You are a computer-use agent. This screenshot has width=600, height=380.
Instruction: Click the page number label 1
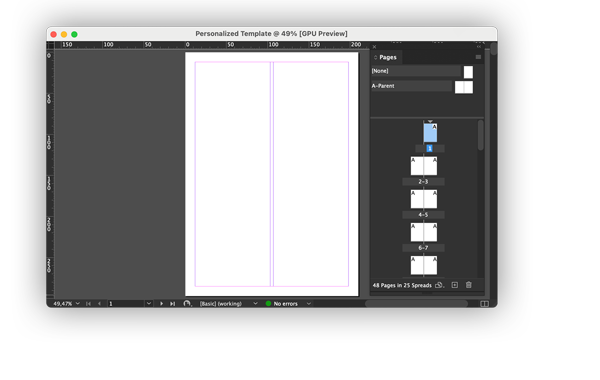point(429,148)
